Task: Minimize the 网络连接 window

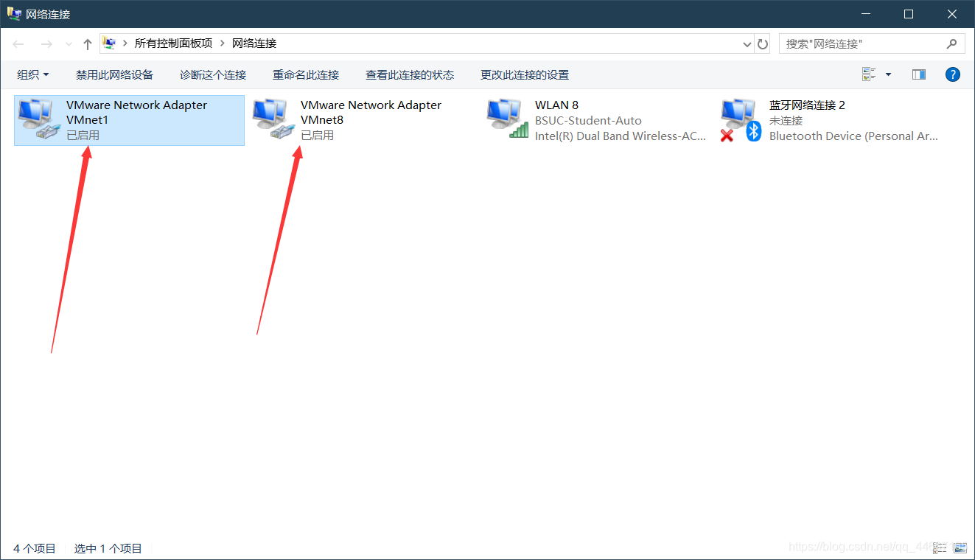Action: click(865, 14)
